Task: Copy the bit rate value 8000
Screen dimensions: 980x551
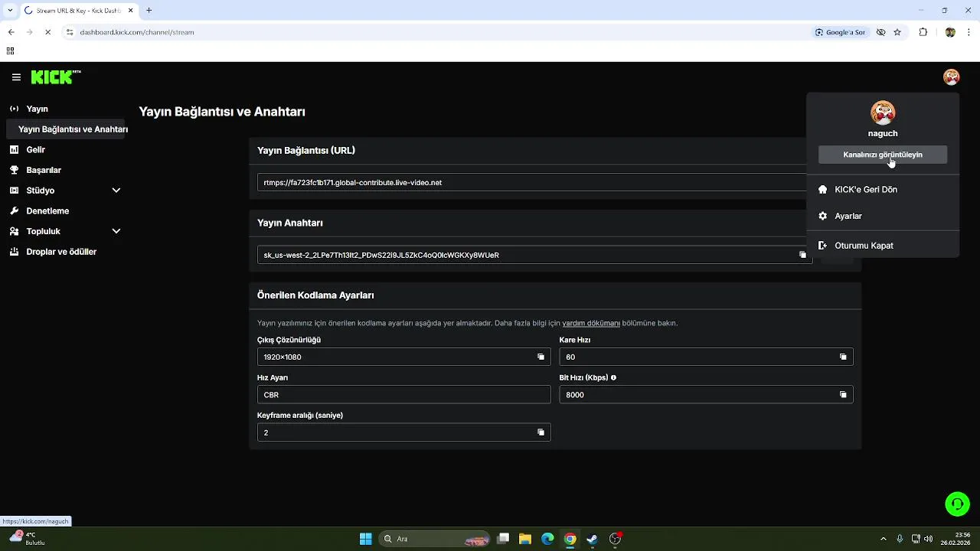Action: [x=843, y=395]
